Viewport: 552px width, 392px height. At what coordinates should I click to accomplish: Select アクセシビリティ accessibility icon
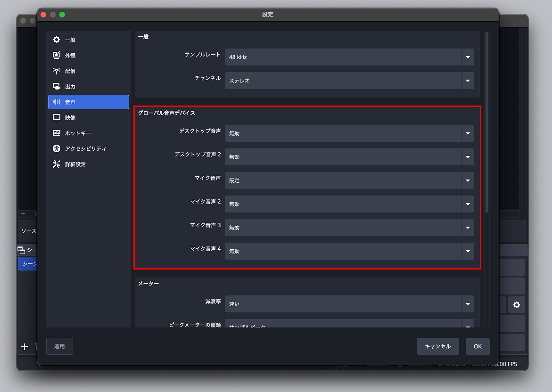57,149
